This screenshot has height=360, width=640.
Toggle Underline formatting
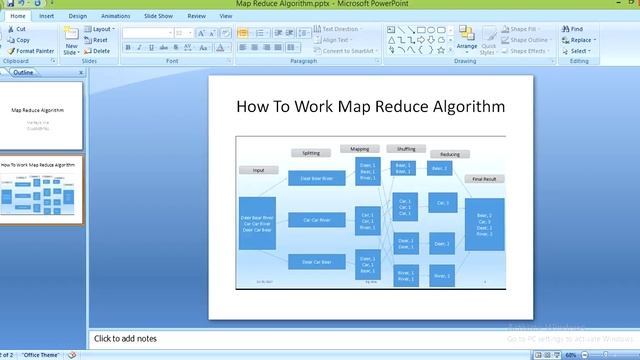point(151,48)
